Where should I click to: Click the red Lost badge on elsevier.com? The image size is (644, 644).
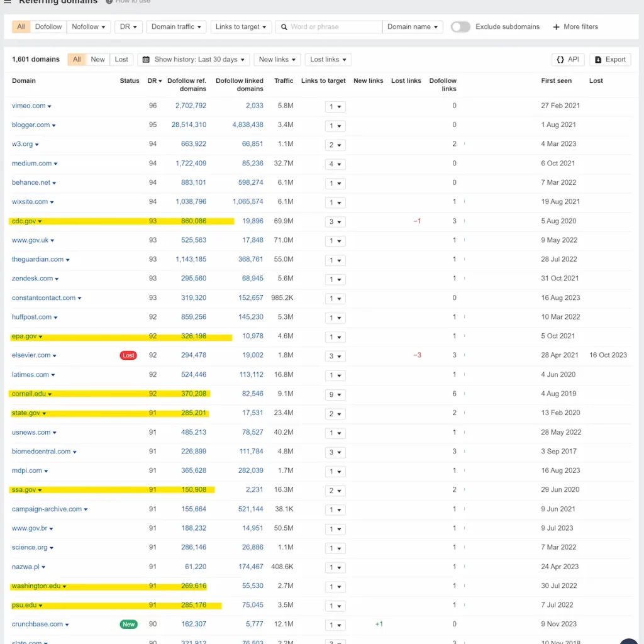(128, 355)
